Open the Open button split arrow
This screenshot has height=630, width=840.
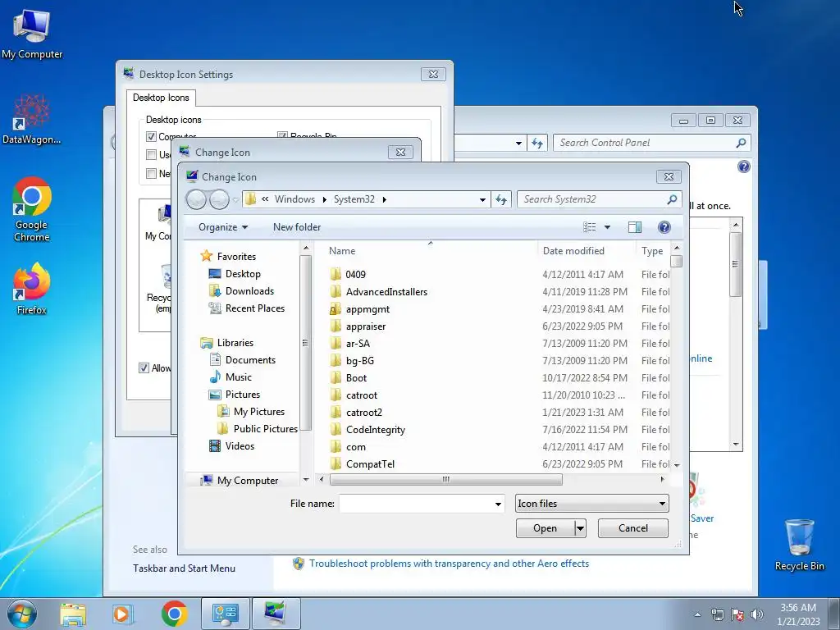tap(580, 529)
